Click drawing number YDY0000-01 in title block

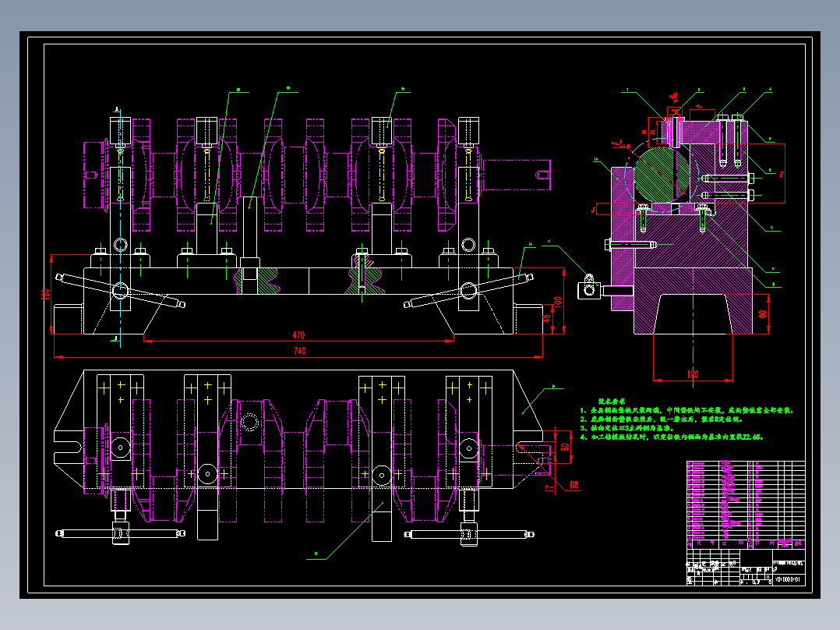(788, 579)
